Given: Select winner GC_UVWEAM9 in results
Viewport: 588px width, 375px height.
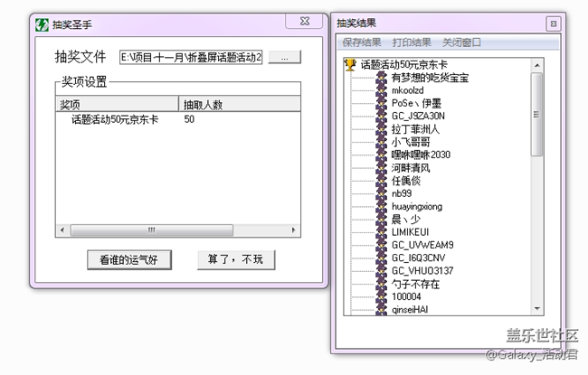Looking at the screenshot, I should pyautogui.click(x=422, y=245).
